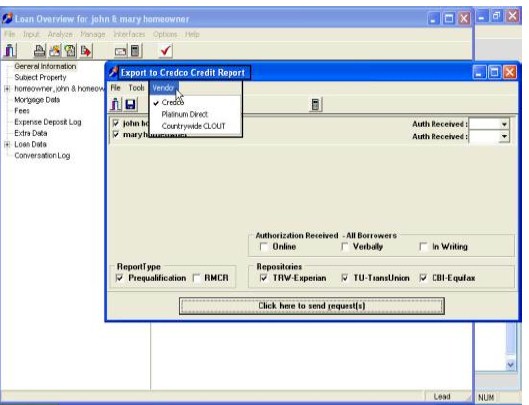Viewport: 529px width, 405px height.
Task: Open the Tools menu in Export dialog
Action: (x=136, y=88)
